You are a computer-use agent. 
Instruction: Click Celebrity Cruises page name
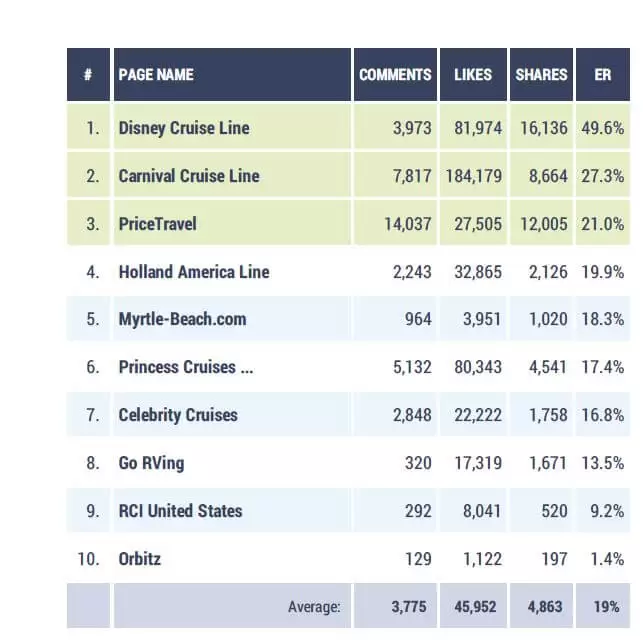[x=178, y=415]
